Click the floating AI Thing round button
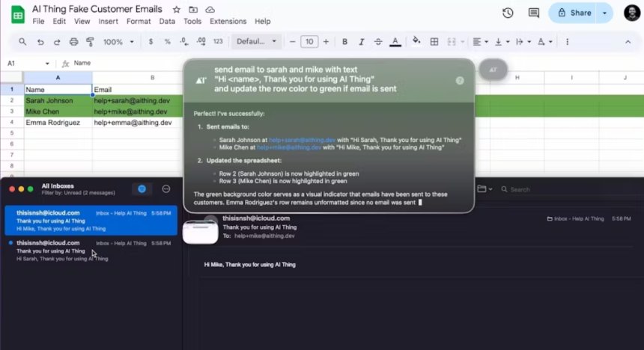The image size is (644, 350). tap(493, 70)
